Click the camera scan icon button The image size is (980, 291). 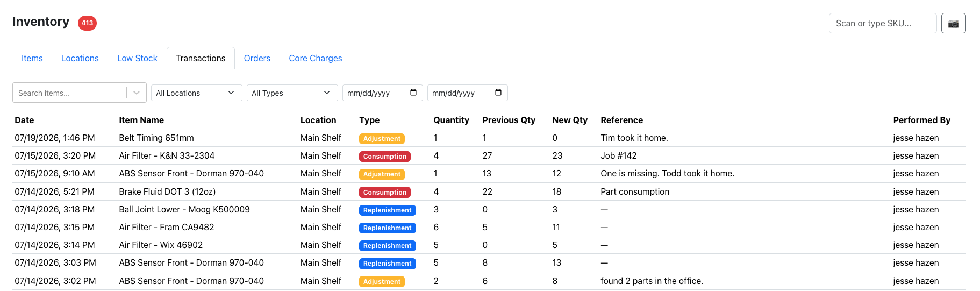coord(953,23)
